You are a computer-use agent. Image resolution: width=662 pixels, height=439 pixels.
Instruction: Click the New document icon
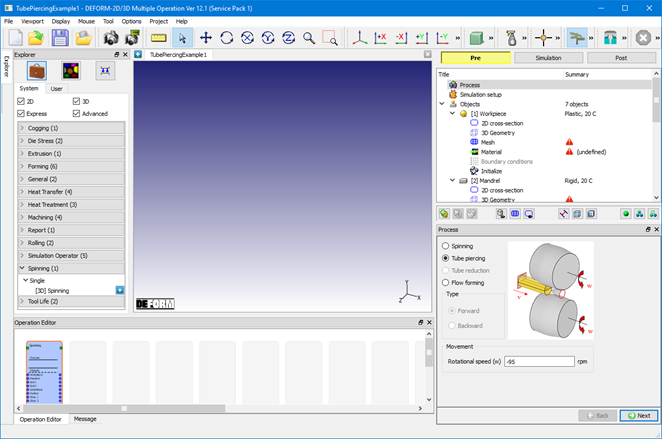click(16, 38)
